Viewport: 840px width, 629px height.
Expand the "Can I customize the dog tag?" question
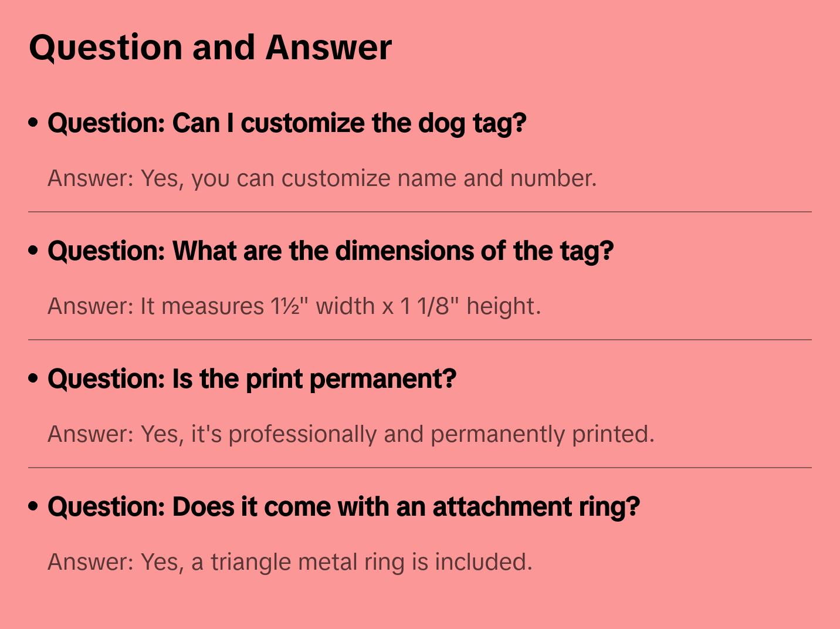287,123
